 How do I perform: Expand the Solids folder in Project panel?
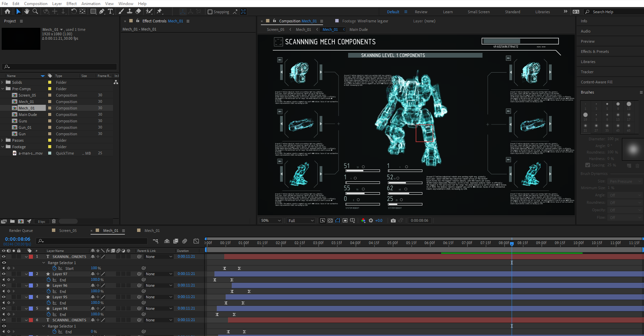pos(2,82)
